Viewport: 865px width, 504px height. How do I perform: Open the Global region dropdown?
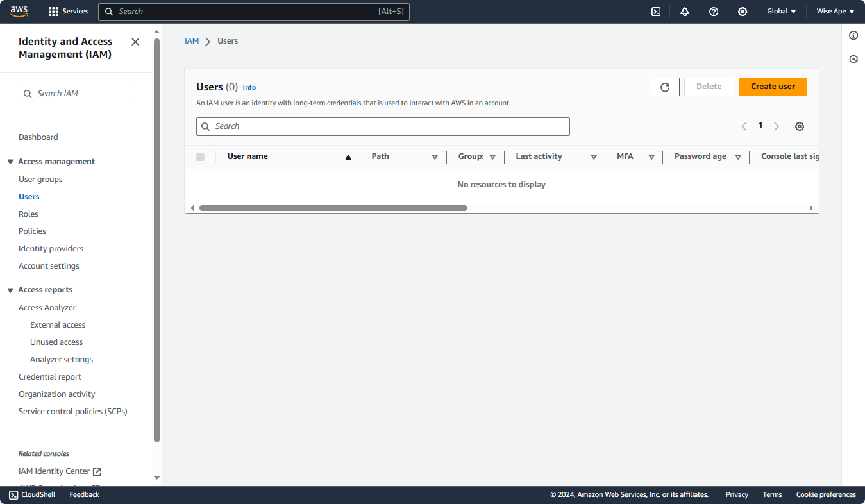click(782, 12)
